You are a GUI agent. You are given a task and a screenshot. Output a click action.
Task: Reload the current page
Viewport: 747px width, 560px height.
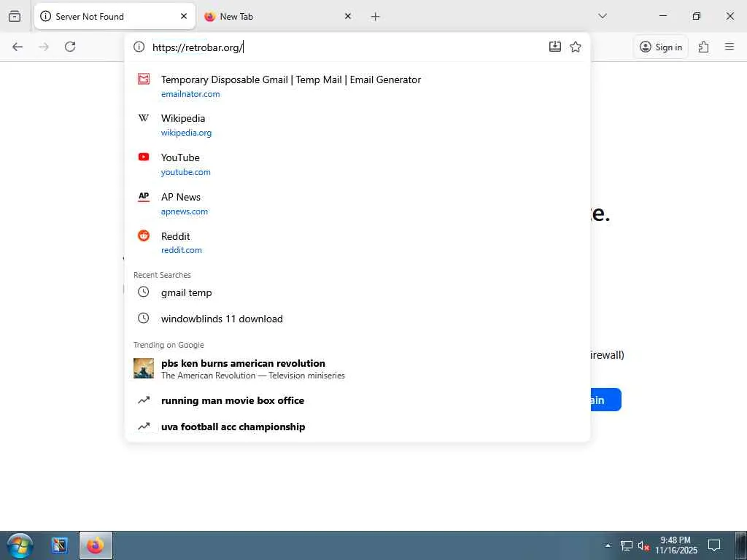click(x=70, y=47)
